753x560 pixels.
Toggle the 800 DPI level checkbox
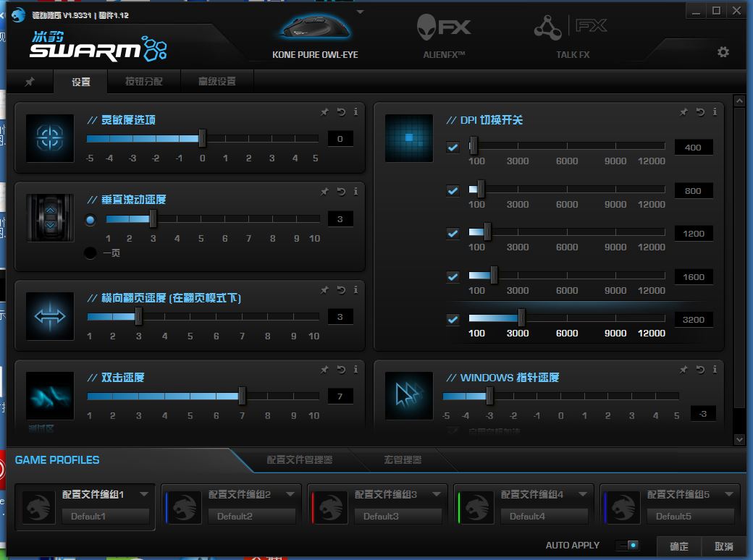[x=453, y=190]
